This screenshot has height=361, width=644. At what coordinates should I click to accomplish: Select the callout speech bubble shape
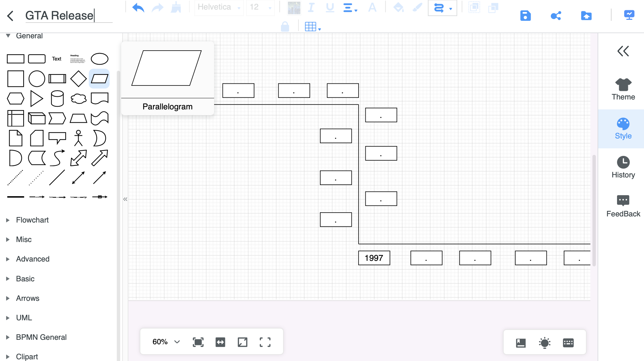point(57,138)
